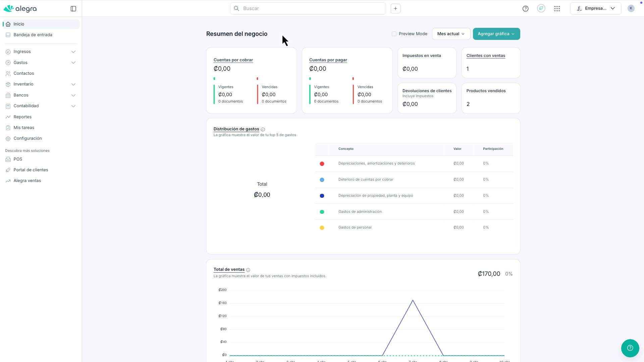Click the plus quick-create icon
Viewport: 644px width, 362px height.
click(x=395, y=9)
